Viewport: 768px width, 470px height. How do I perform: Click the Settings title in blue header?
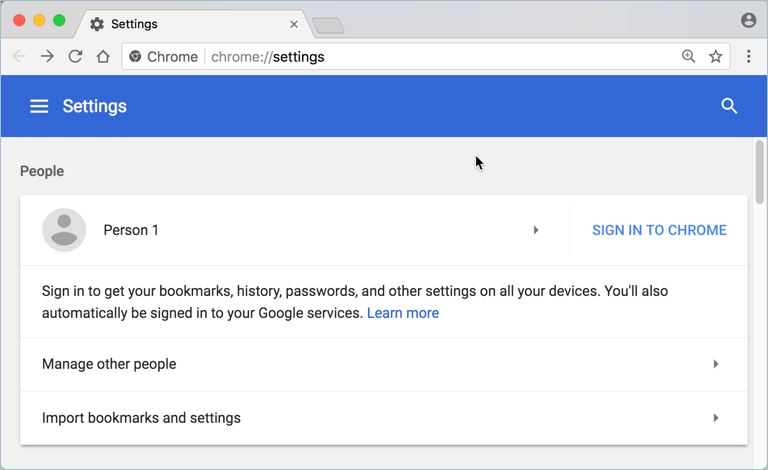pos(95,106)
